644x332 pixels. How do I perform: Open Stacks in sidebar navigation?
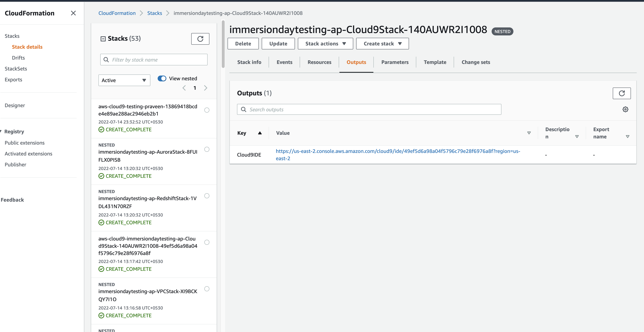click(x=12, y=36)
